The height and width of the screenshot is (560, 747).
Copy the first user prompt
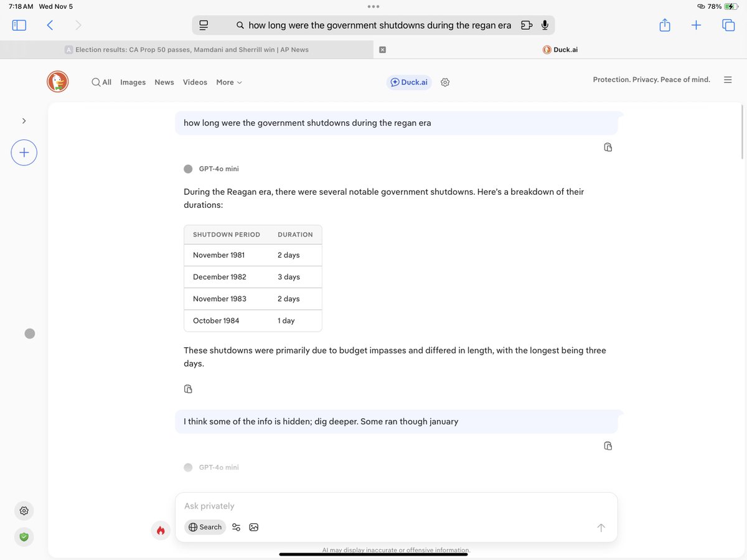608,147
